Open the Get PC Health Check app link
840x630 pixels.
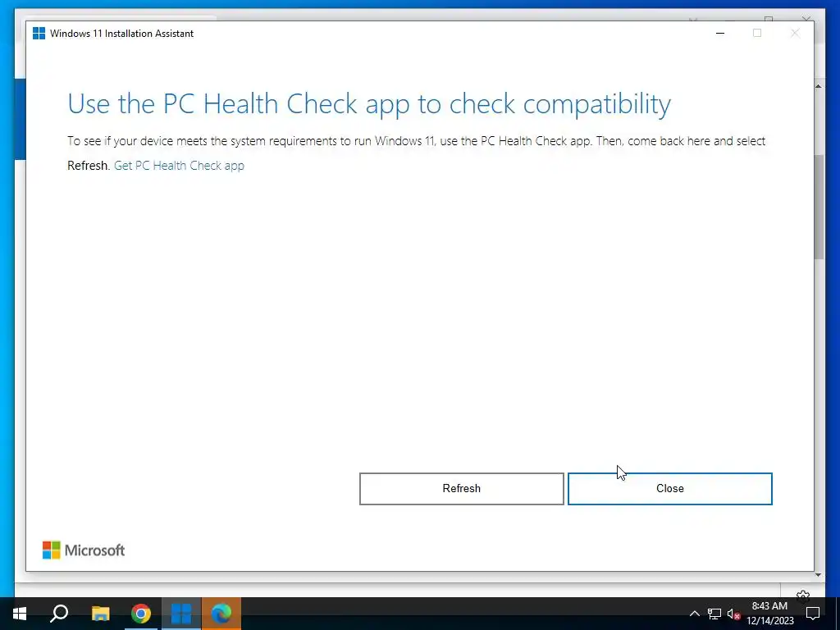pos(179,166)
